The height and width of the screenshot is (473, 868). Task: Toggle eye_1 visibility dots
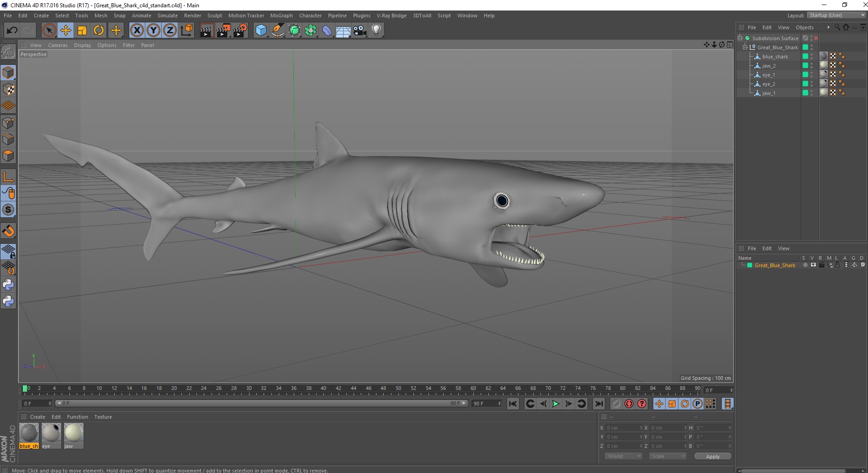[x=812, y=74]
